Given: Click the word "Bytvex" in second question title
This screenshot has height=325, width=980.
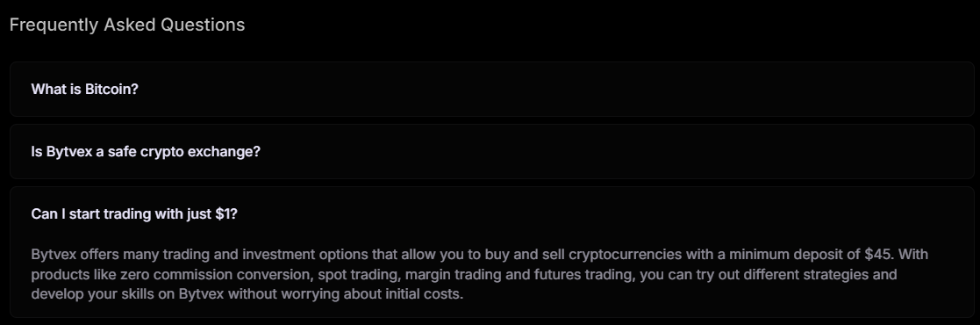Looking at the screenshot, I should (69, 152).
